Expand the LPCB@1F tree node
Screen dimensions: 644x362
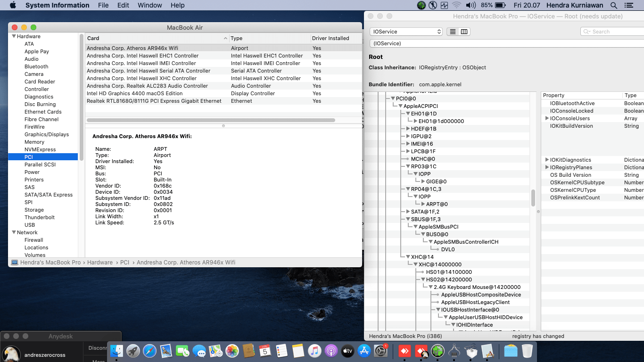408,151
